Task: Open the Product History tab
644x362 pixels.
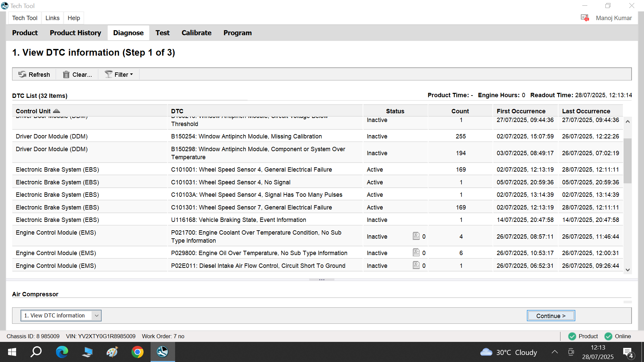Action: pyautogui.click(x=75, y=33)
